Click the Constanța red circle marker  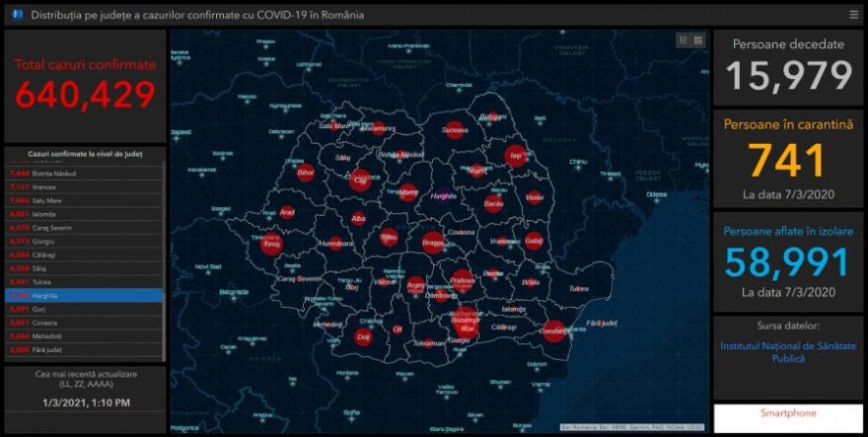point(554,331)
